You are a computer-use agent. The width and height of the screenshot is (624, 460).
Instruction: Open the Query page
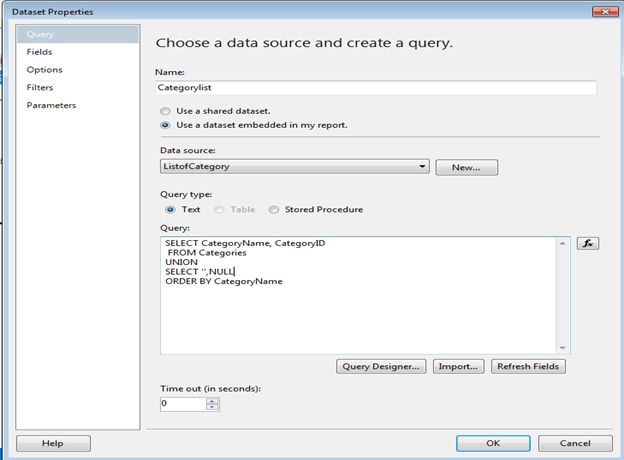pyautogui.click(x=40, y=34)
